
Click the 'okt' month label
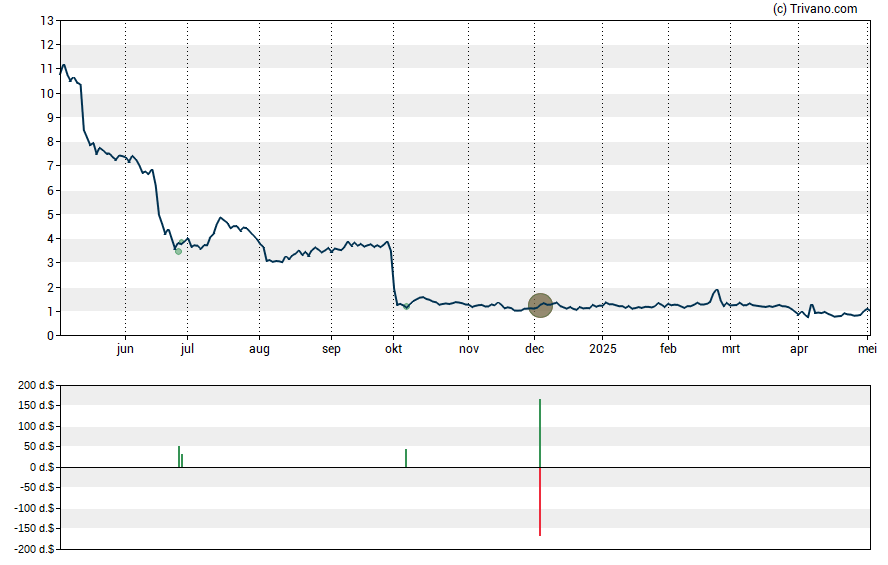[394, 349]
